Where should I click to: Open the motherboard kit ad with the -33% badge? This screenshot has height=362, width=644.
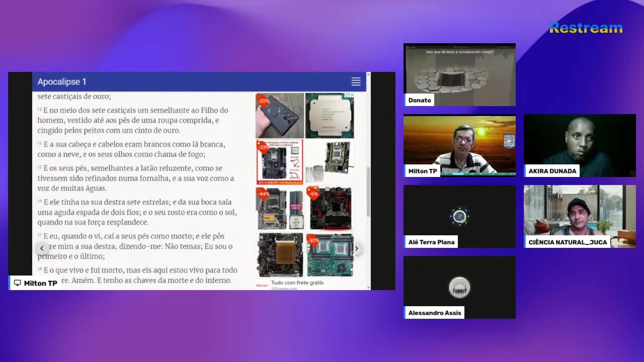pyautogui.click(x=280, y=162)
